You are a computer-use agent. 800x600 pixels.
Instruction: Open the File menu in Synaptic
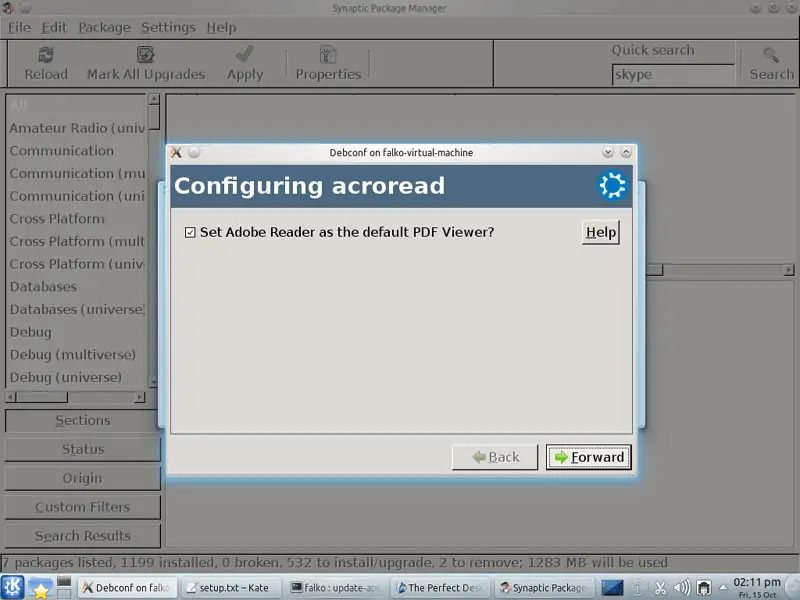coord(19,28)
